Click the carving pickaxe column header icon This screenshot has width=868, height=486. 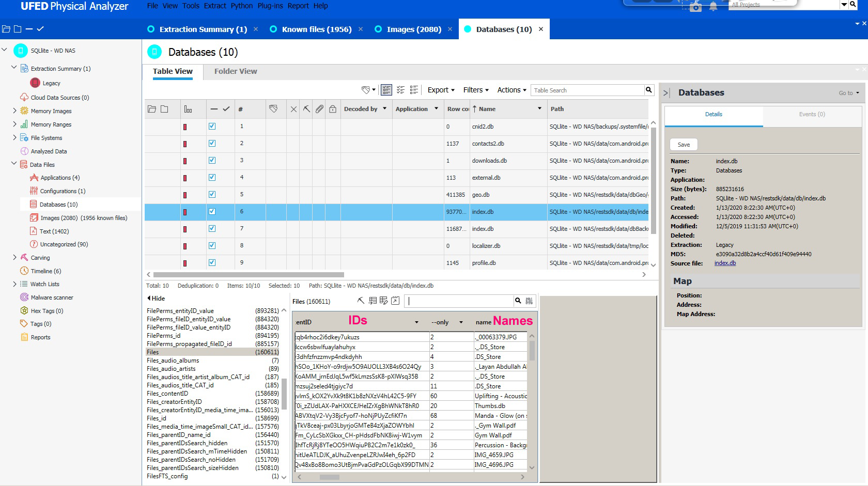tap(306, 109)
